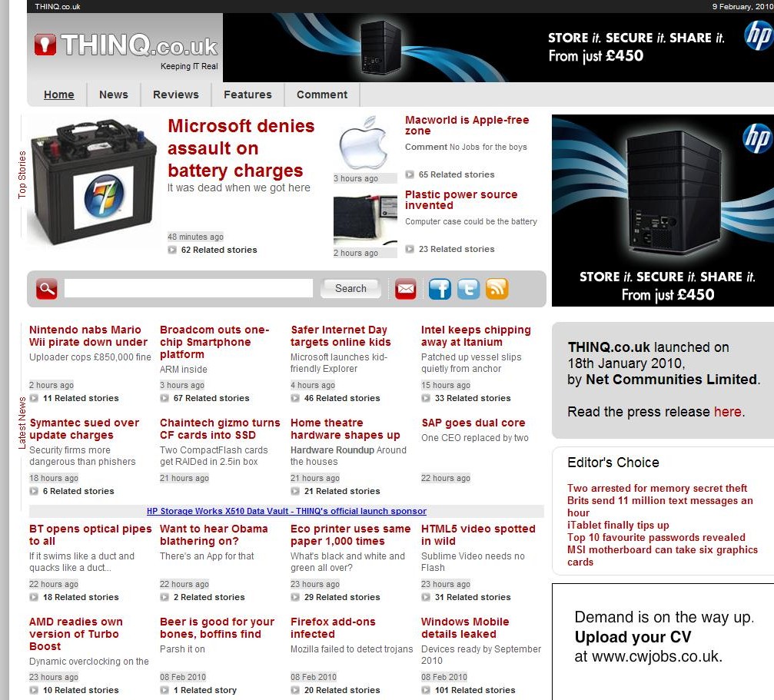Visit the Facebook icon link
The image size is (774, 700).
coord(440,289)
